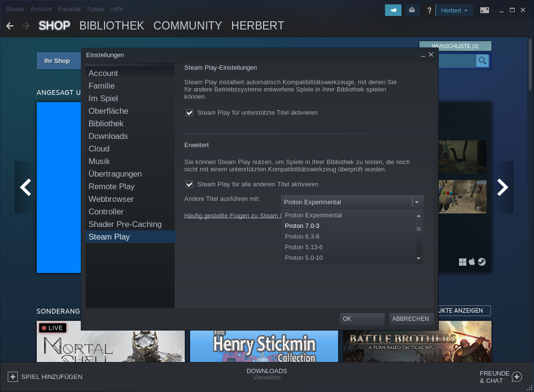Open the Hilfe menu

[117, 9]
